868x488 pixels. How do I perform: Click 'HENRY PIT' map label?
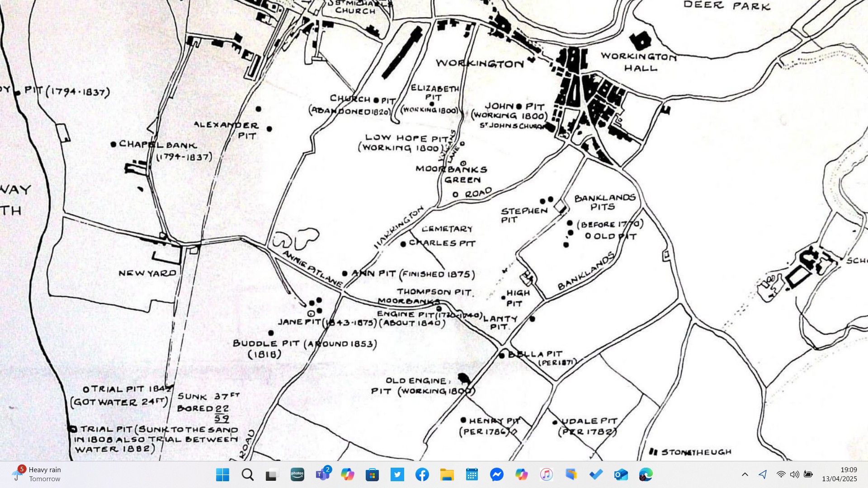point(495,421)
